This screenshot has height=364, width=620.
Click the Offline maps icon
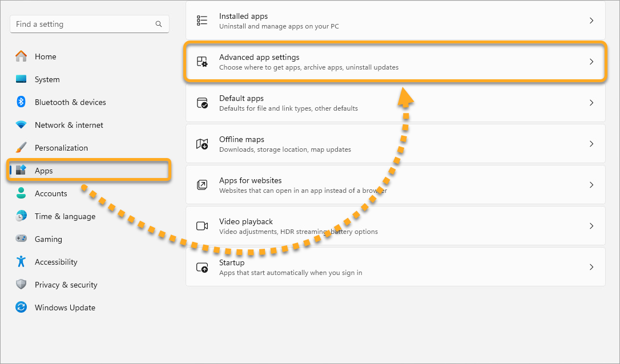click(202, 144)
